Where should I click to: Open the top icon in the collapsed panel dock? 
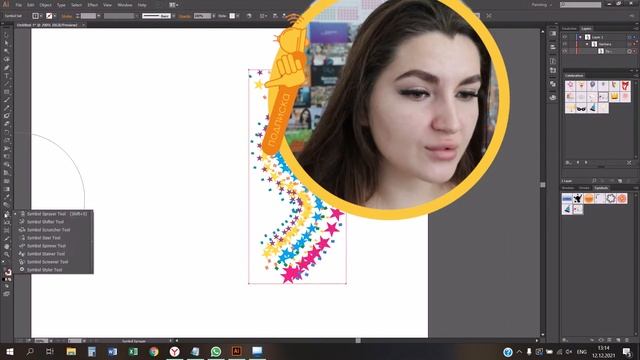point(553,34)
